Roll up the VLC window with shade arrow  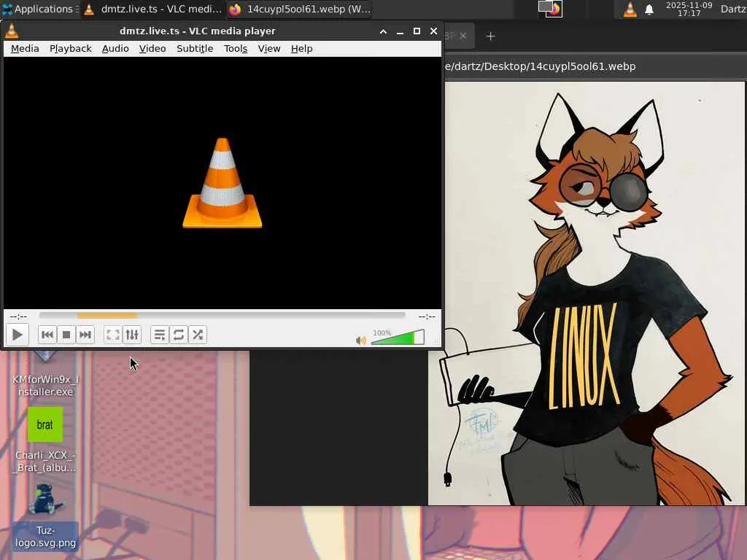click(383, 31)
